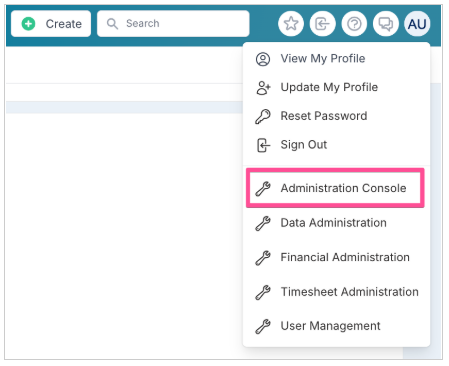
Task: Click the person icon beside View My Profile
Action: (x=263, y=59)
